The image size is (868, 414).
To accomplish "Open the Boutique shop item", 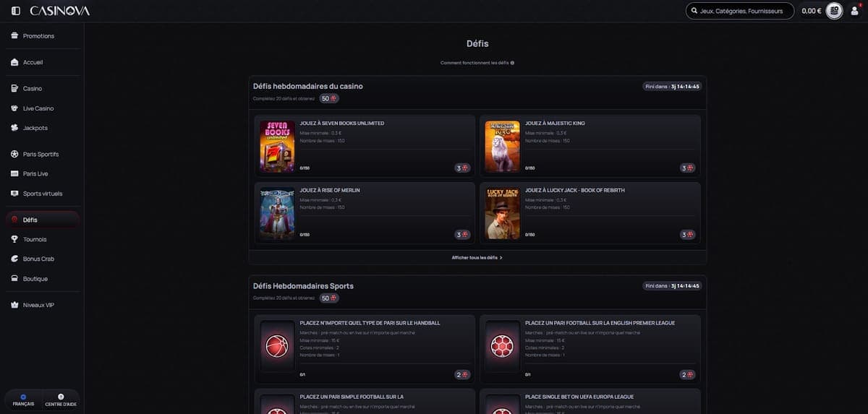I will coord(35,279).
